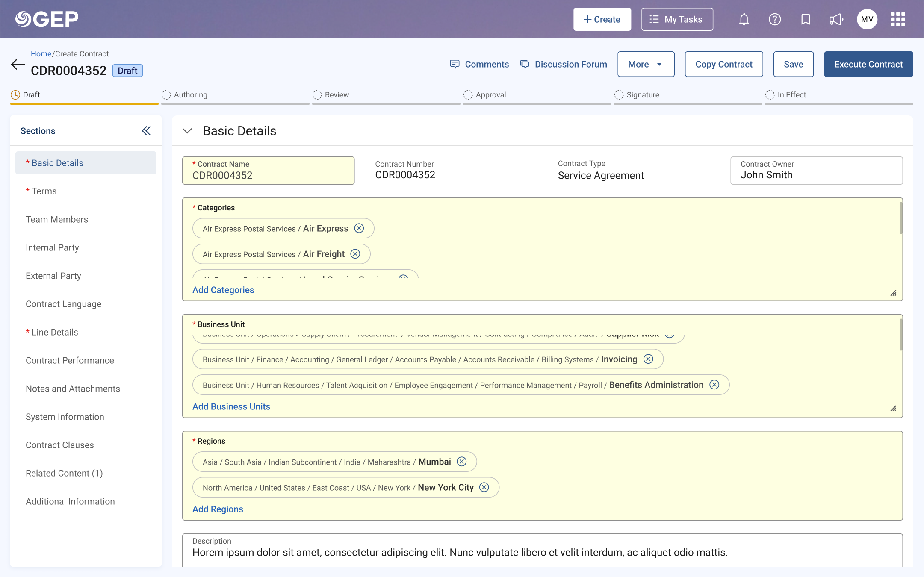Viewport: 924px width, 577px height.
Task: Open Comments
Action: pyautogui.click(x=479, y=64)
